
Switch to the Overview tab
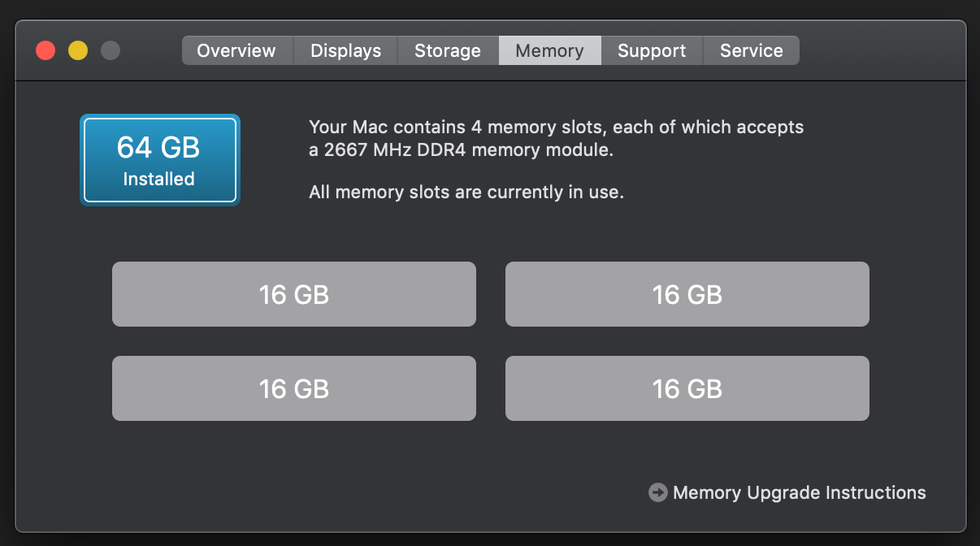pyautogui.click(x=236, y=50)
